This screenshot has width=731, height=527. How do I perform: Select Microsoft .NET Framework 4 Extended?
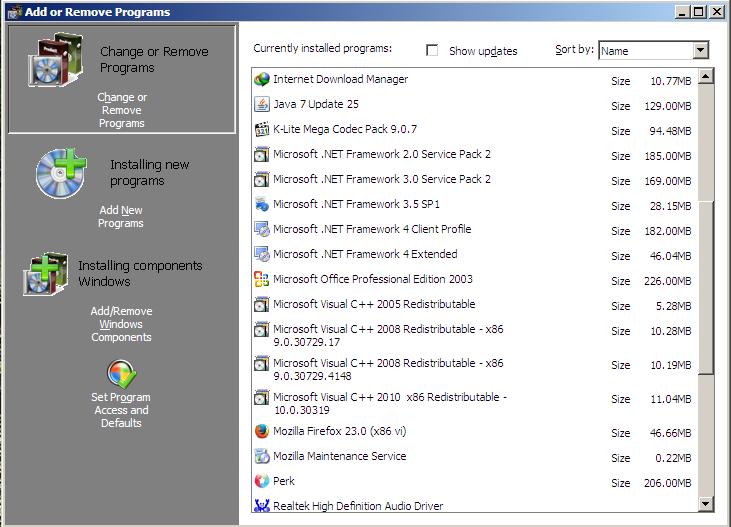pyautogui.click(x=475, y=255)
